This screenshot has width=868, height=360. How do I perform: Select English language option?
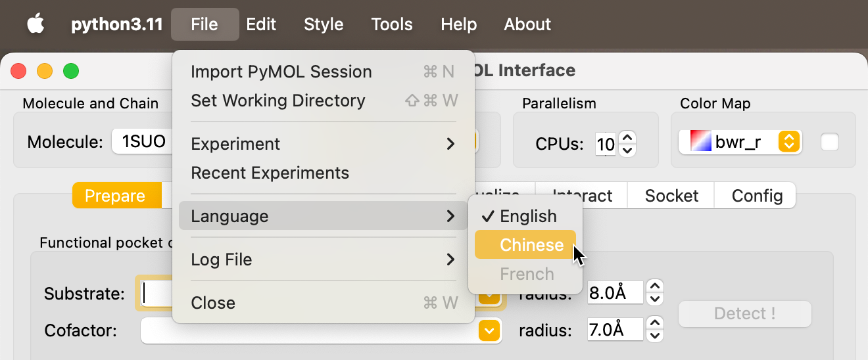coord(525,216)
